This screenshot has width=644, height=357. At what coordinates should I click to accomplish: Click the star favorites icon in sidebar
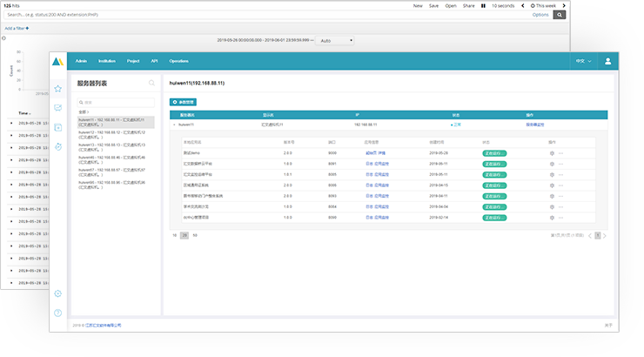[x=58, y=89]
